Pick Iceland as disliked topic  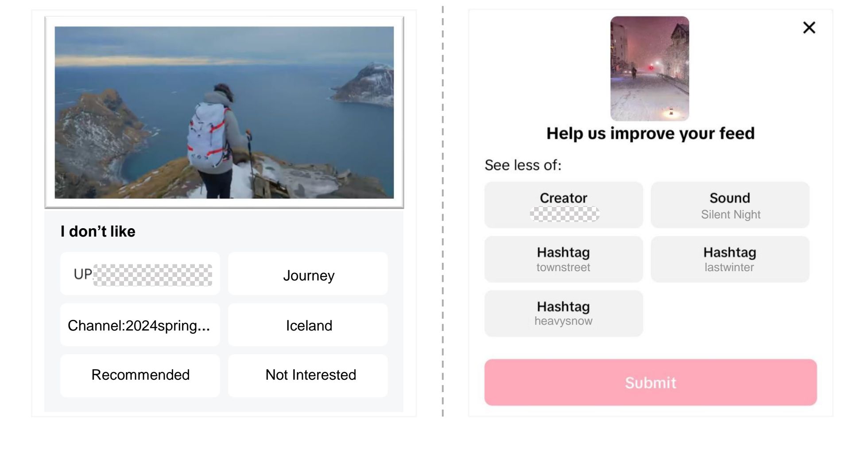point(308,325)
